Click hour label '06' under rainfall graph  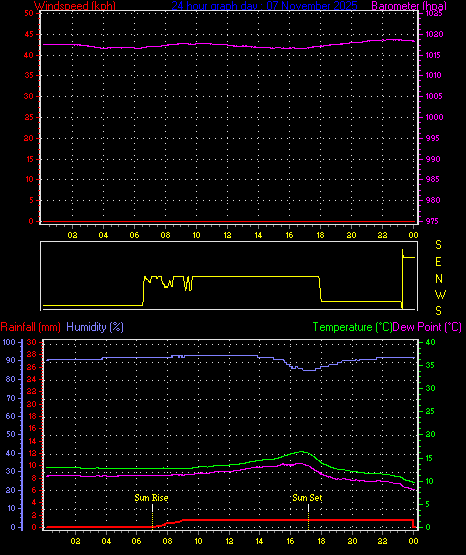pyautogui.click(x=136, y=541)
